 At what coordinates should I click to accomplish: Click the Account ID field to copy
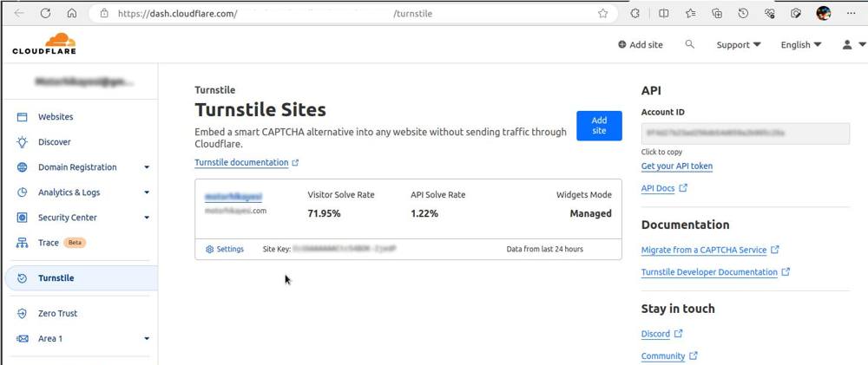click(745, 134)
